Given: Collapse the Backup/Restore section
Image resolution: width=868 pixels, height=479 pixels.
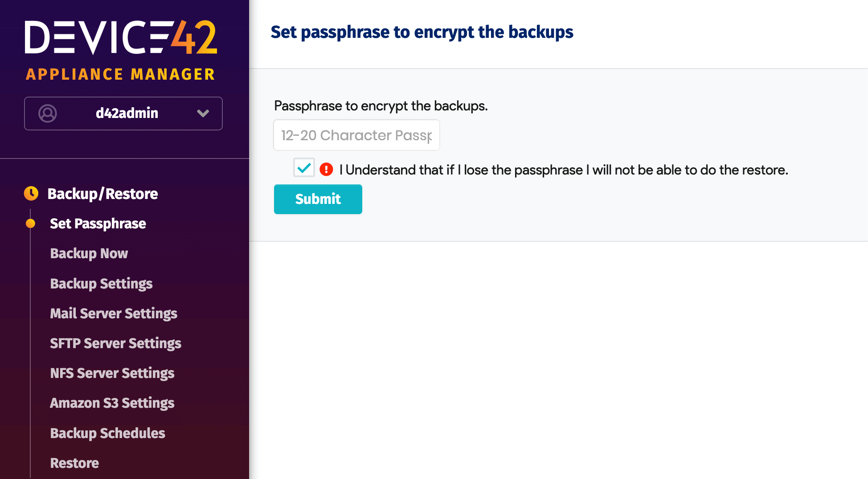Looking at the screenshot, I should [x=102, y=193].
